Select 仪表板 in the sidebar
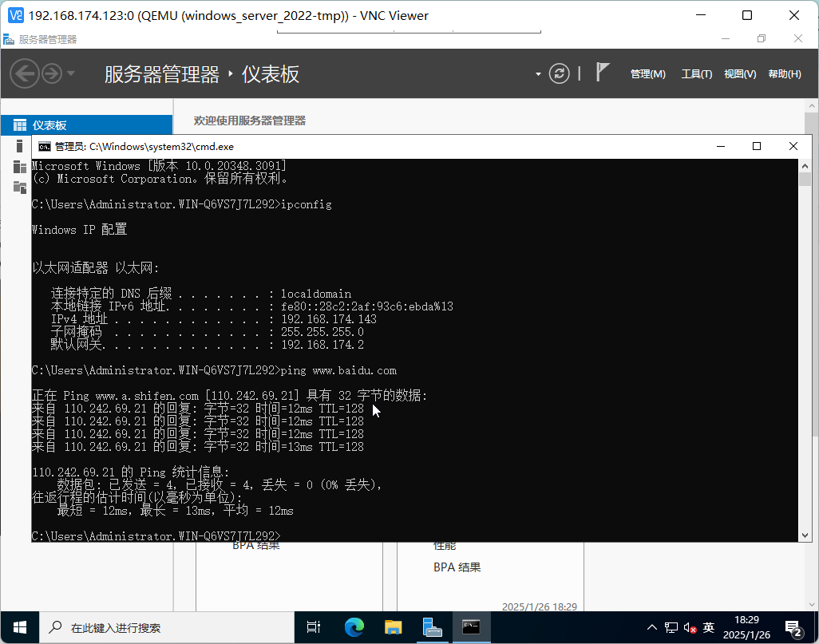Image resolution: width=819 pixels, height=644 pixels. [87, 125]
